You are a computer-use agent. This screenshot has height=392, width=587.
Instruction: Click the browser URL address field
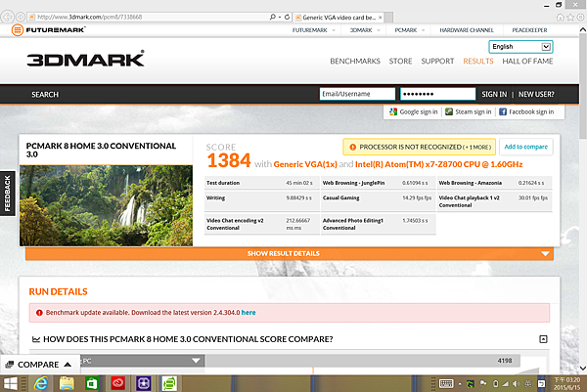point(150,17)
